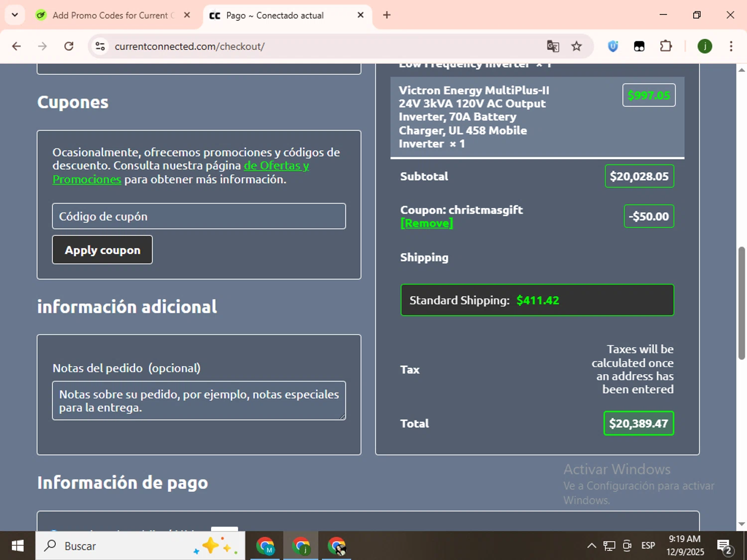Screen dimensions: 747x560
Task: Click the -$50.00 coupon discount
Action: (x=649, y=216)
